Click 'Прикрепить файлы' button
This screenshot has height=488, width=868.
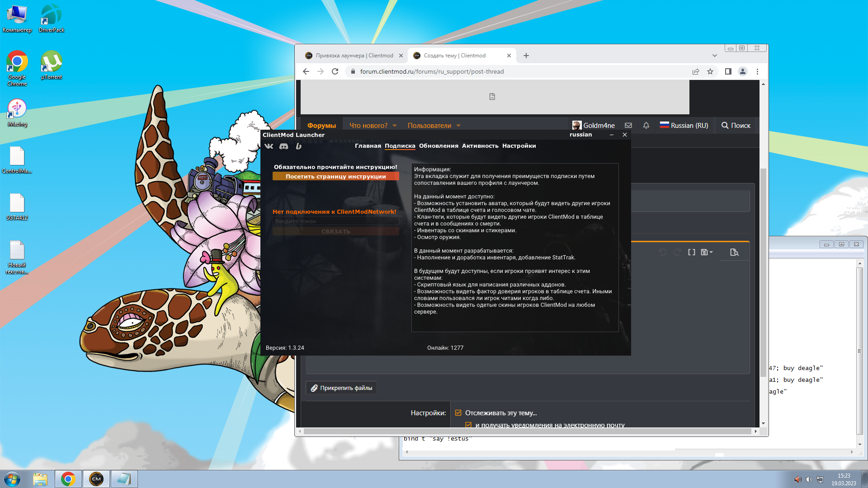341,388
